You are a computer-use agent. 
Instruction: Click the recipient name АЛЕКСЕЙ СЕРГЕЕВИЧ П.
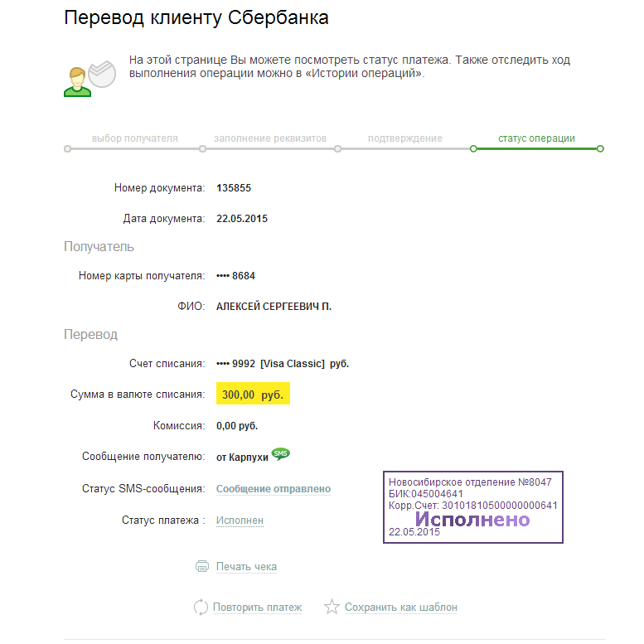(x=274, y=307)
